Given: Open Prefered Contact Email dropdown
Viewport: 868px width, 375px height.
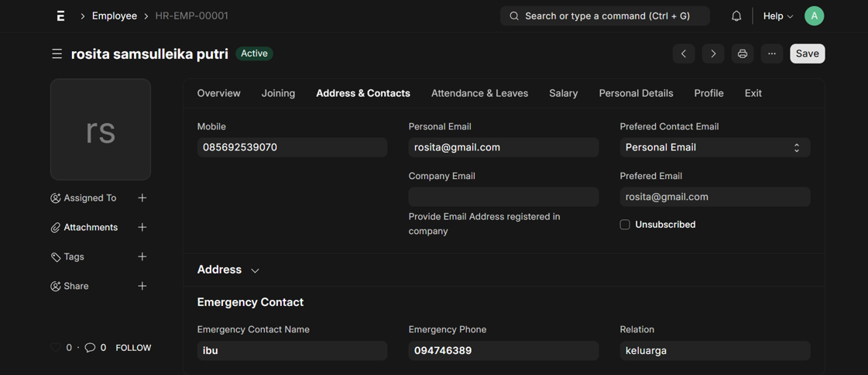Looking at the screenshot, I should 715,147.
